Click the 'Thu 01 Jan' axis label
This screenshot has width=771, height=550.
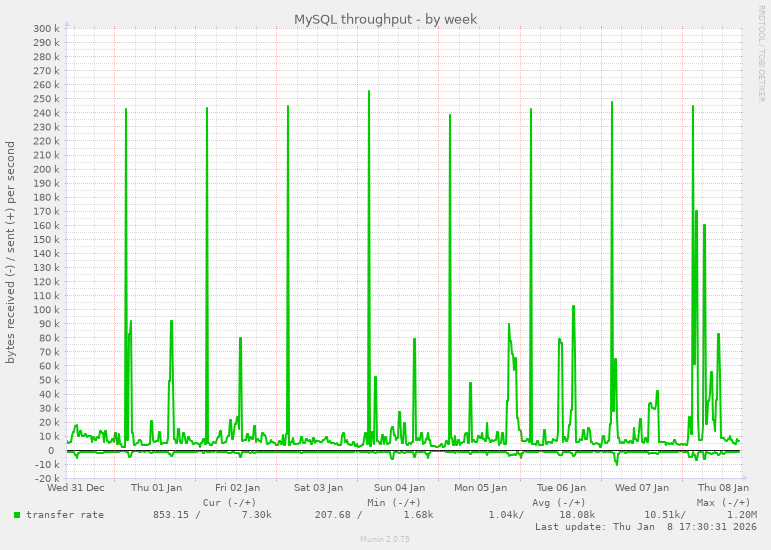(x=156, y=488)
